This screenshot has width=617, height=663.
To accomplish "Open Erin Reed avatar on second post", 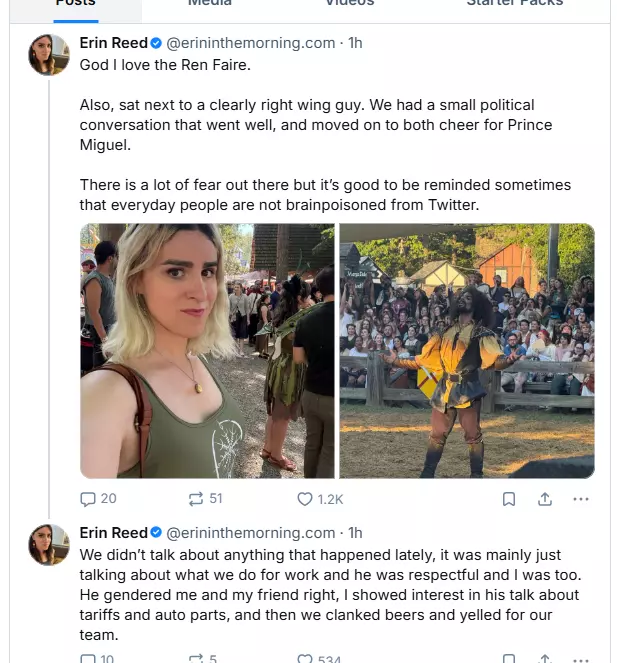I will (49, 545).
